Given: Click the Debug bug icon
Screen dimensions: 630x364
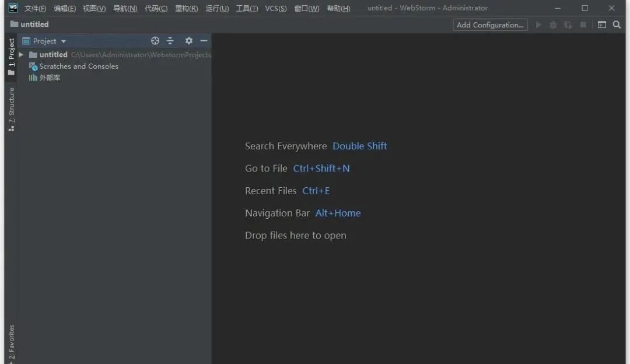Looking at the screenshot, I should 553,24.
